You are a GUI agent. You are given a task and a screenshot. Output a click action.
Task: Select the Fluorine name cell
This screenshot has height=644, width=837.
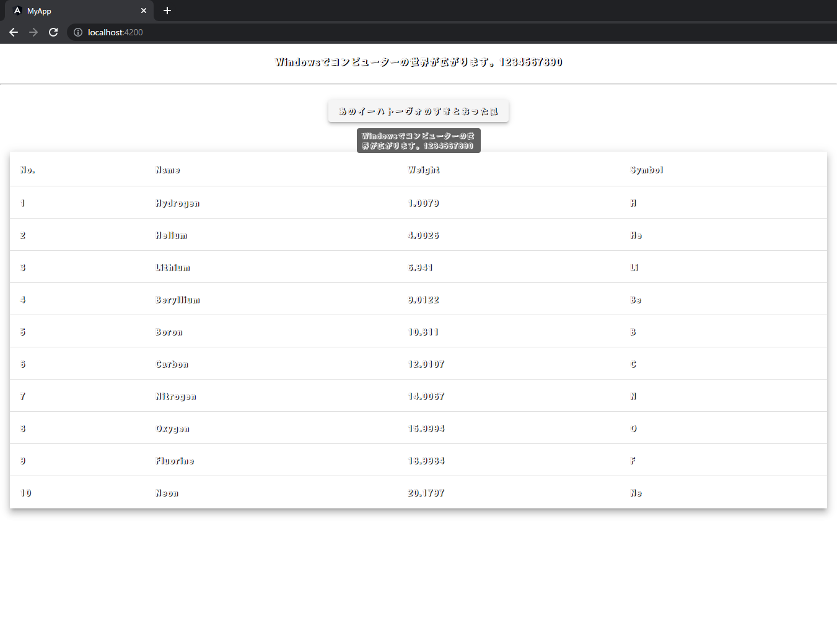tap(175, 461)
